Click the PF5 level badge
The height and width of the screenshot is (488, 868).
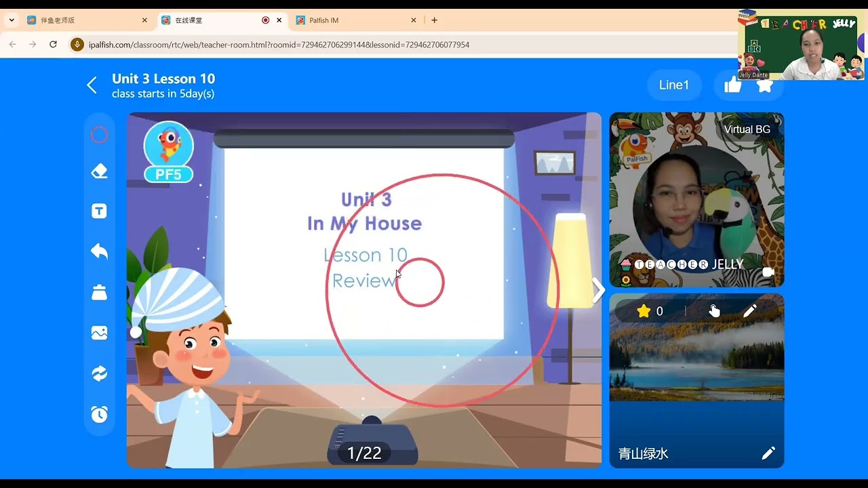pyautogui.click(x=168, y=152)
